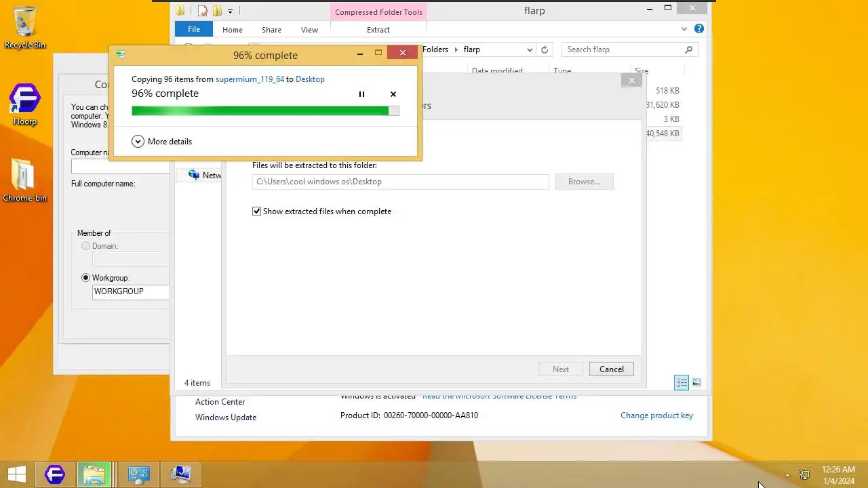Select the Floorp desktop shortcut

(25, 105)
